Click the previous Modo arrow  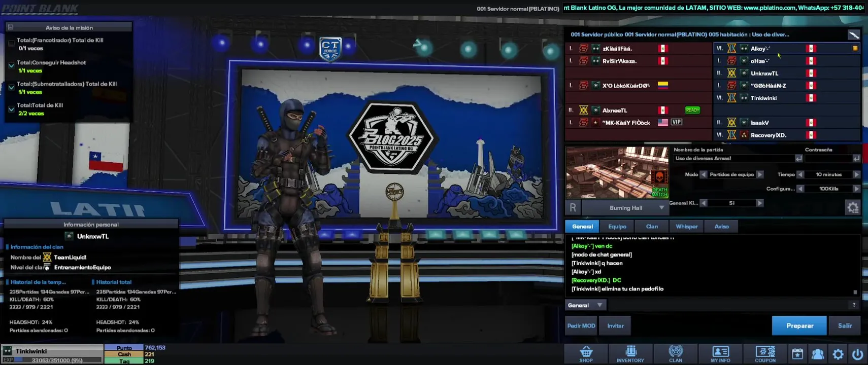point(704,174)
